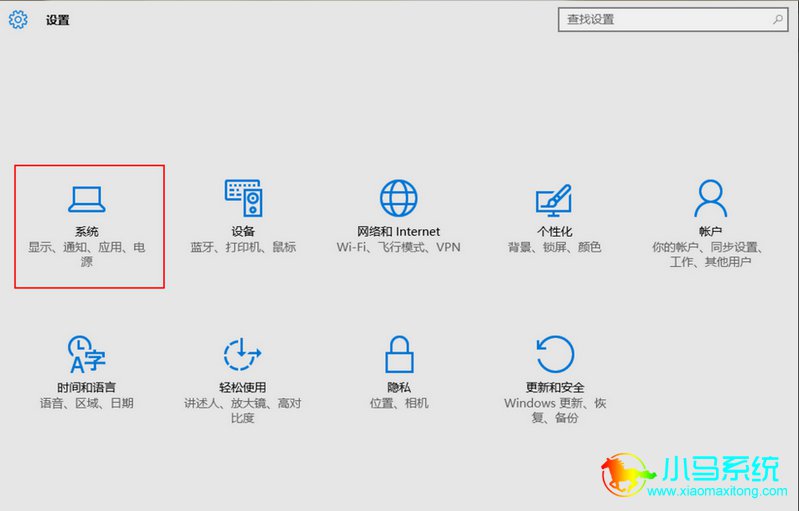Open the 系统 laptop icon
Viewport: 799px width, 511px height.
tap(87, 199)
